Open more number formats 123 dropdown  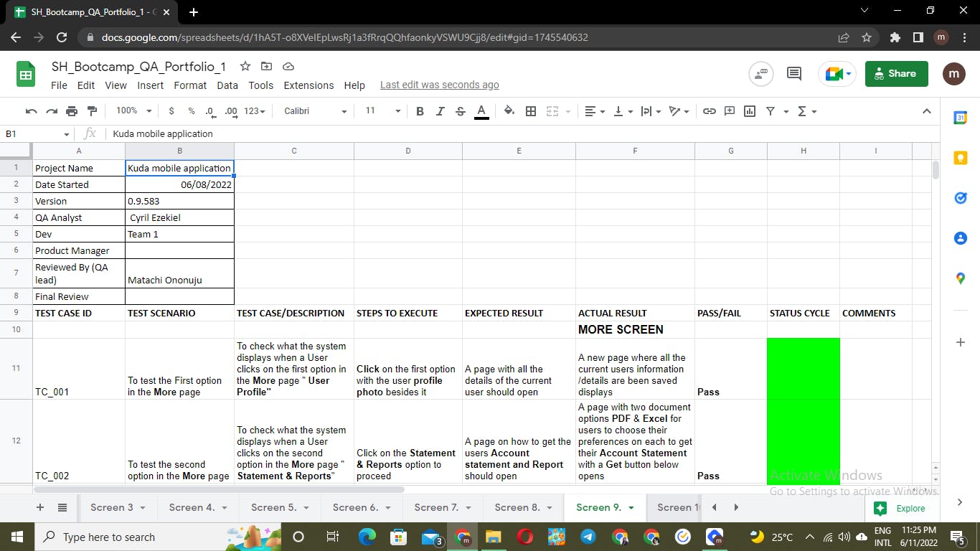click(255, 111)
